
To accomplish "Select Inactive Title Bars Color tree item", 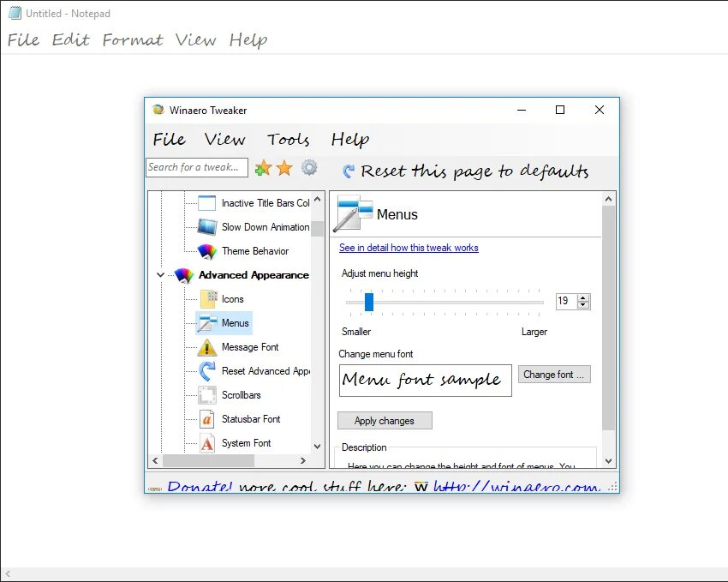I will point(266,203).
